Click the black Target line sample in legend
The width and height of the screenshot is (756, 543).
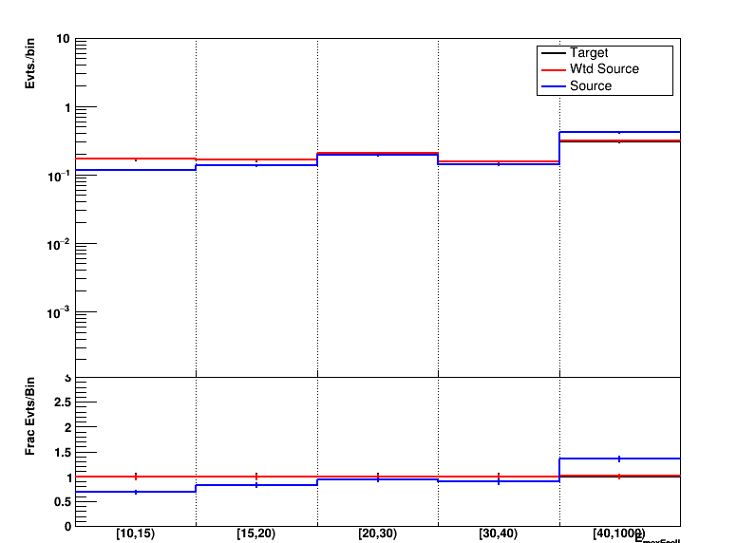pyautogui.click(x=553, y=53)
